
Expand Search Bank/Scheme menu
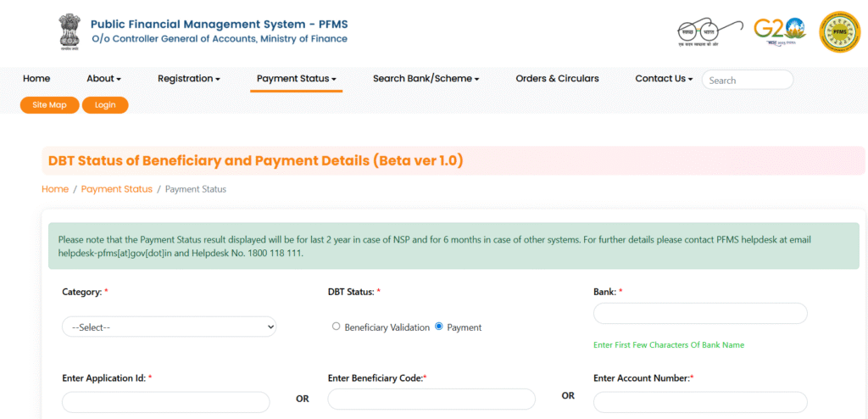click(426, 79)
